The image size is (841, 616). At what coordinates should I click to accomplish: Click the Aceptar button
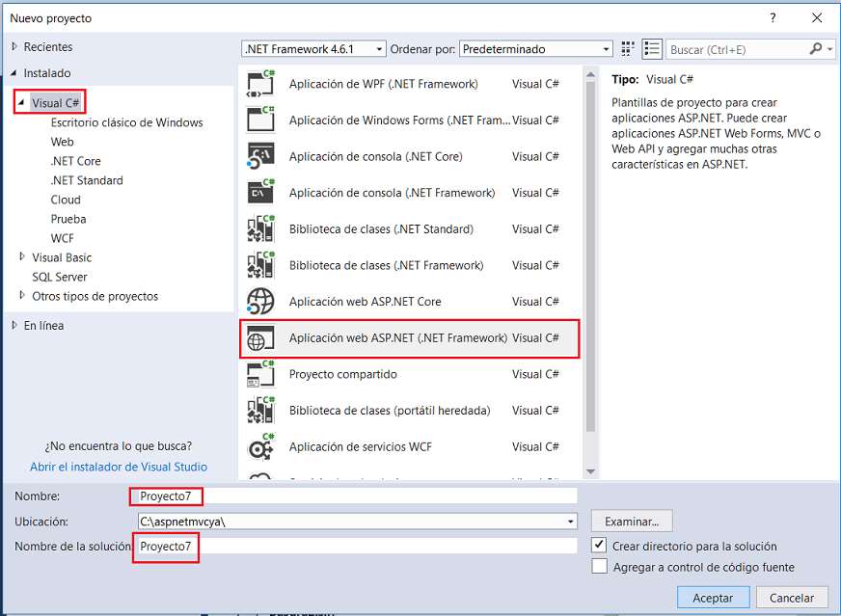[713, 598]
